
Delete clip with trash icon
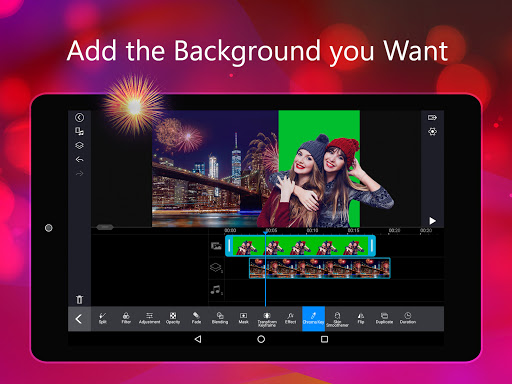tap(79, 299)
